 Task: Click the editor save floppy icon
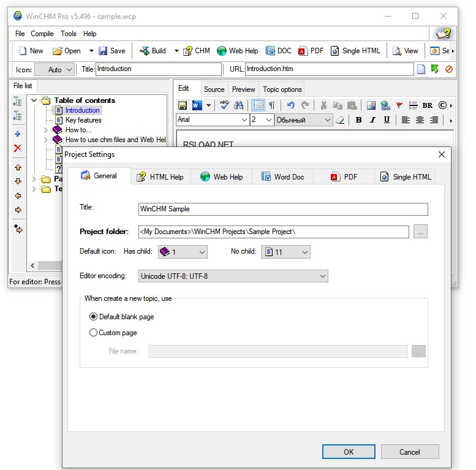[x=182, y=105]
